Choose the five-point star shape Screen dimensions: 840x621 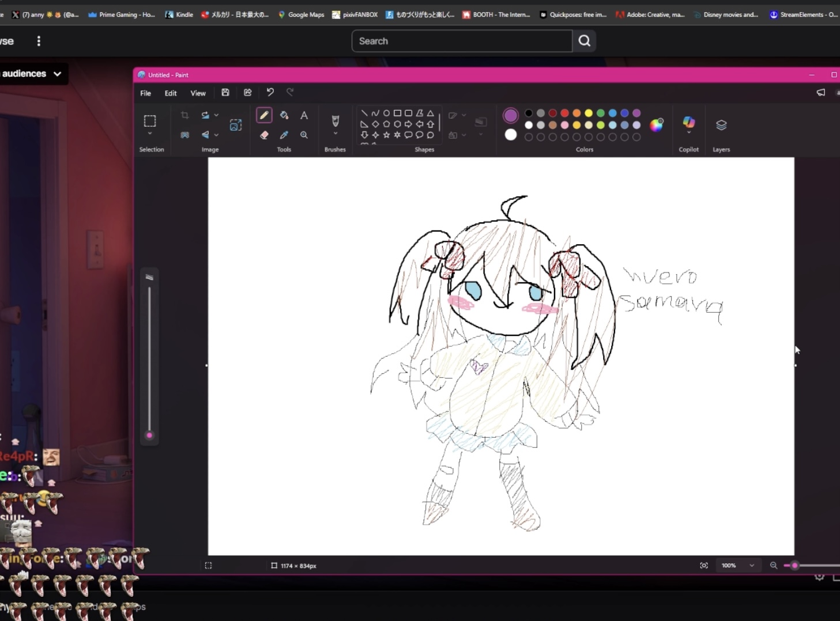pos(386,135)
